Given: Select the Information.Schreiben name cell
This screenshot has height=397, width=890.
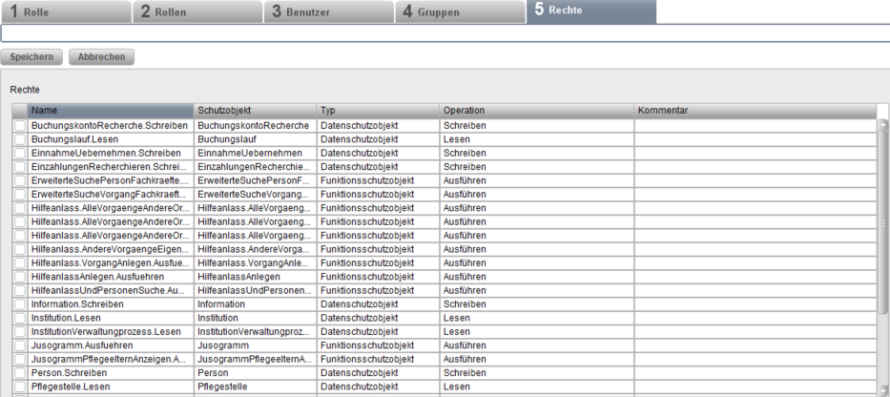Looking at the screenshot, I should tap(110, 304).
